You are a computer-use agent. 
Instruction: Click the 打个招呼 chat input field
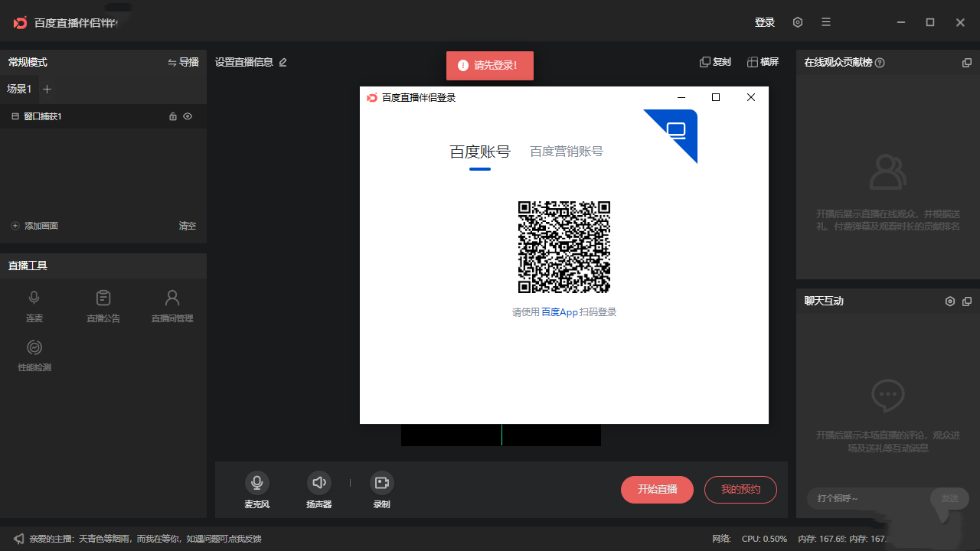(x=865, y=498)
